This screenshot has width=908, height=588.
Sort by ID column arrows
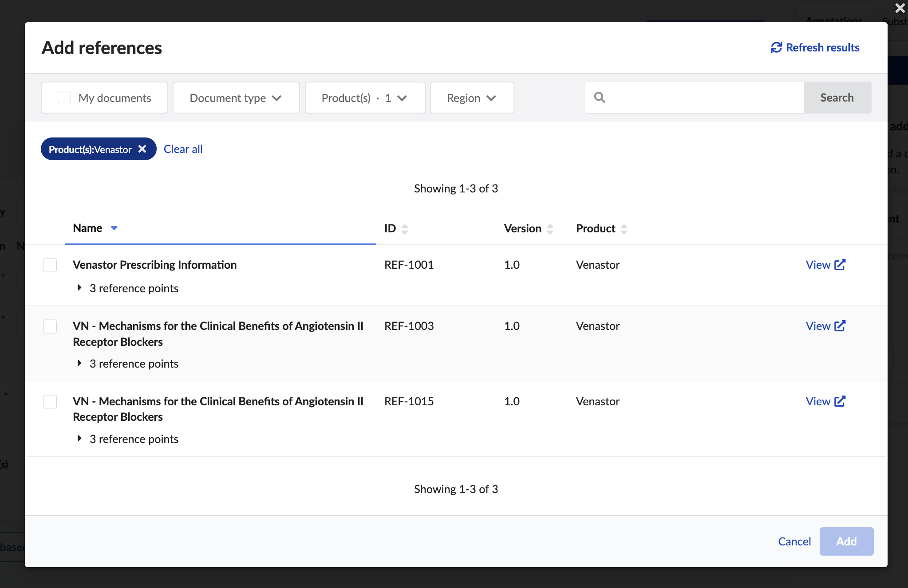404,229
